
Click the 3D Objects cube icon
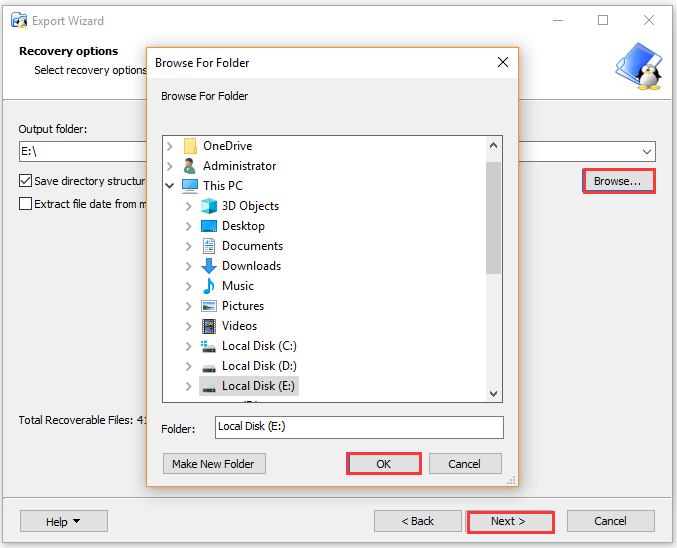[x=209, y=206]
